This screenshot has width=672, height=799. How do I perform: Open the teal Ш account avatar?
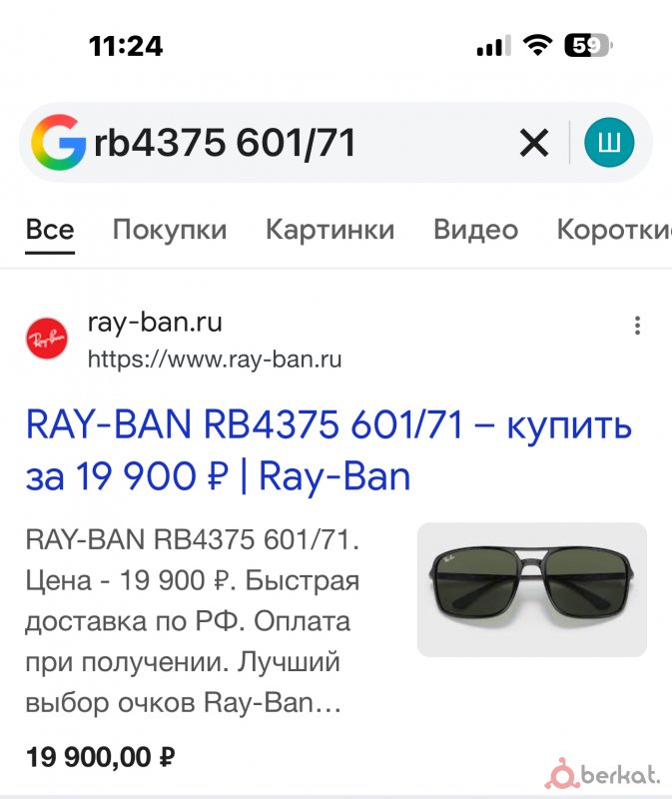pos(609,142)
